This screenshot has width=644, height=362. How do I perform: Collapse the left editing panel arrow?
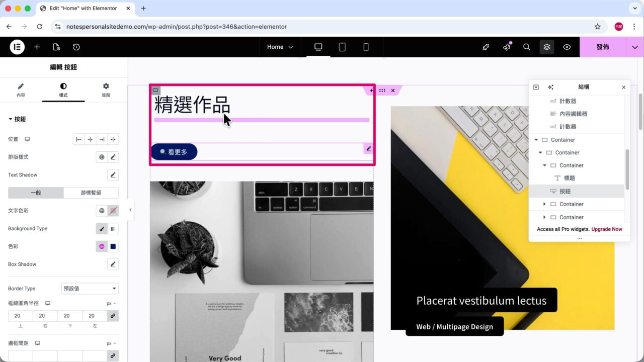[x=130, y=210]
